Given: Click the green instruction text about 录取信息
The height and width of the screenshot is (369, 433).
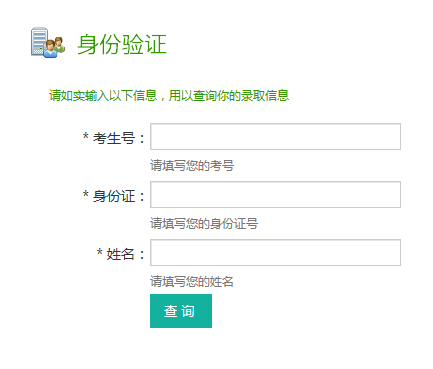Looking at the screenshot, I should pyautogui.click(x=169, y=96).
